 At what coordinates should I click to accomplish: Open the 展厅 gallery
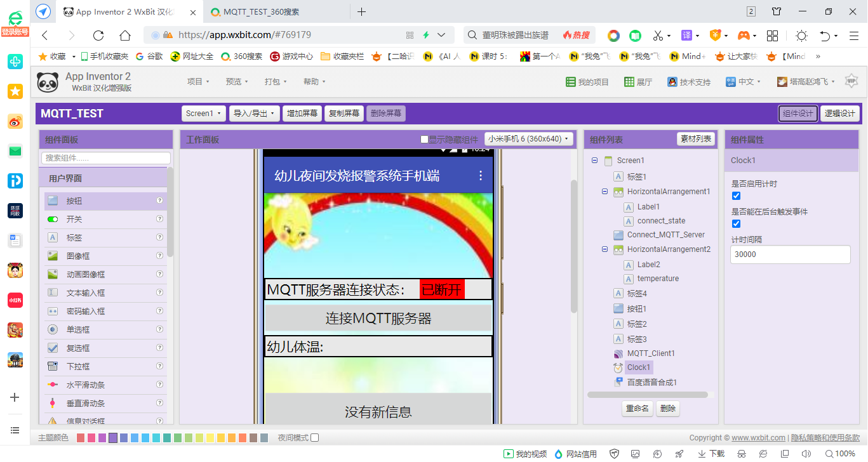(638, 82)
